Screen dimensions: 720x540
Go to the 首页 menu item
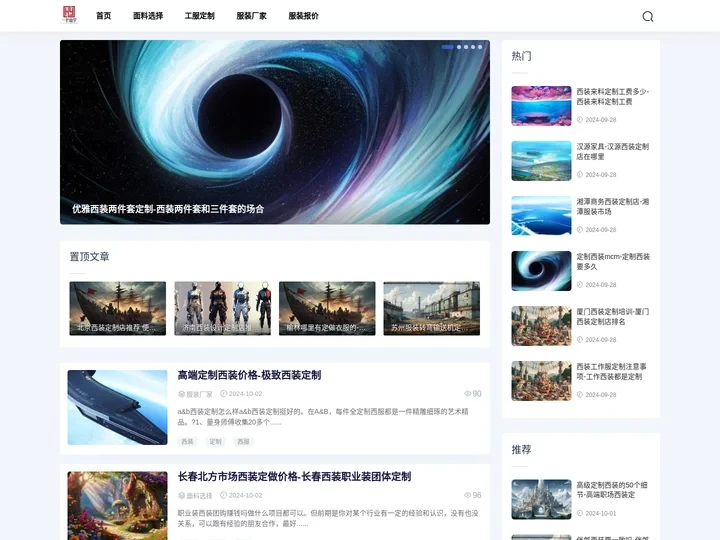point(104,16)
